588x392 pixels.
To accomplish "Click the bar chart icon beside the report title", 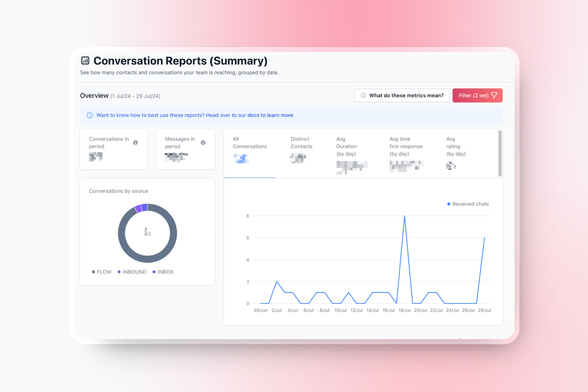I will tap(85, 61).
